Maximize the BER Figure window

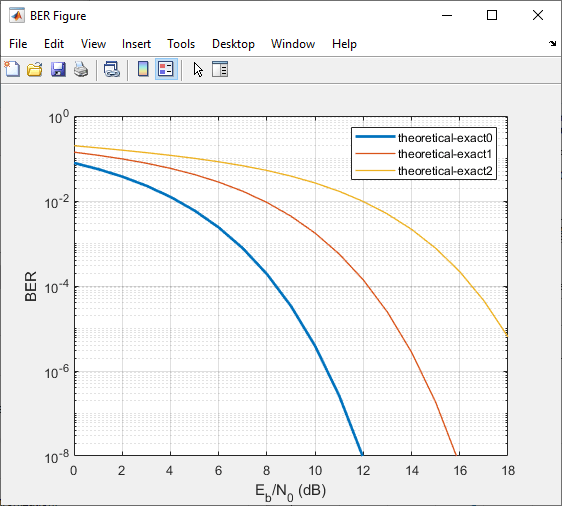(x=492, y=15)
